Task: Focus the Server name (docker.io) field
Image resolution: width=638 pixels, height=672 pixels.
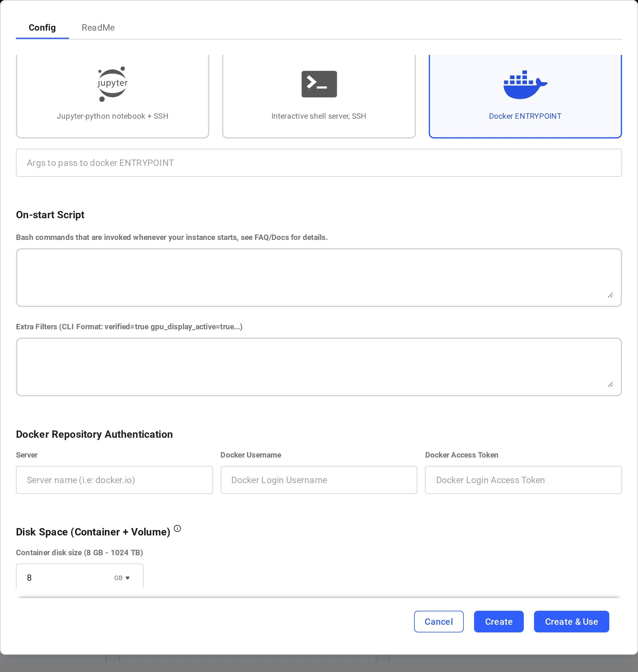Action: point(114,480)
